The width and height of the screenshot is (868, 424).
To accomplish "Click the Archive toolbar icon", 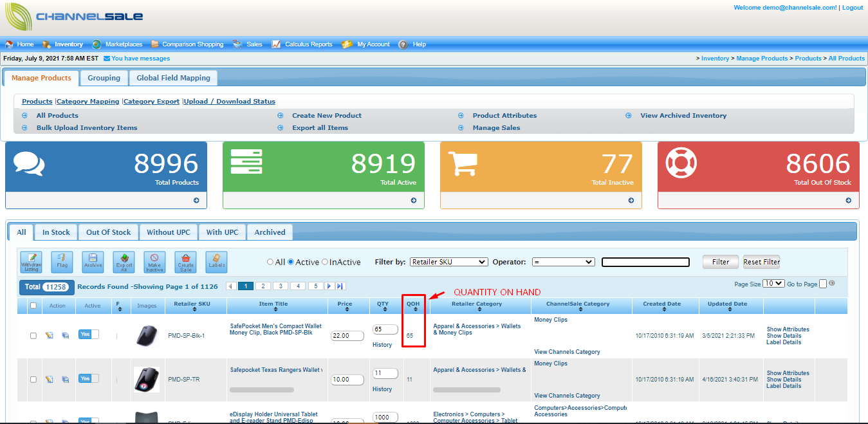I will pyautogui.click(x=93, y=262).
